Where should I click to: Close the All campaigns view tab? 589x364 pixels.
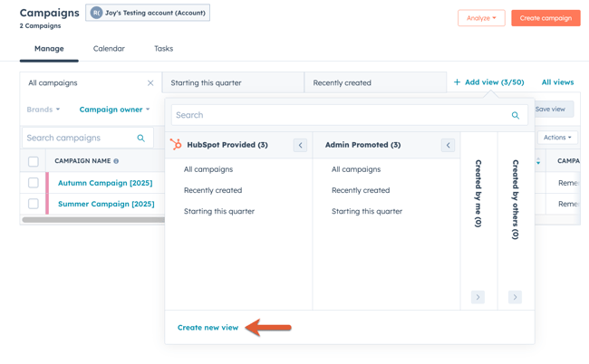click(150, 83)
